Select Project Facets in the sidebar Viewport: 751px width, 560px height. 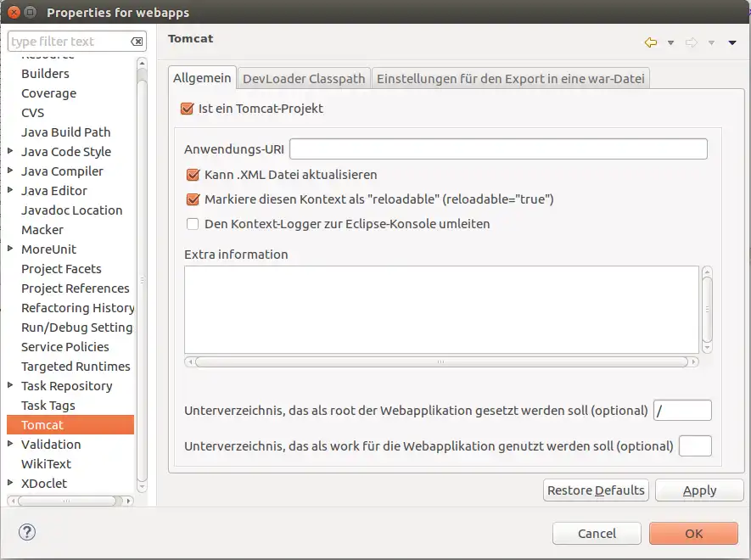[61, 269]
